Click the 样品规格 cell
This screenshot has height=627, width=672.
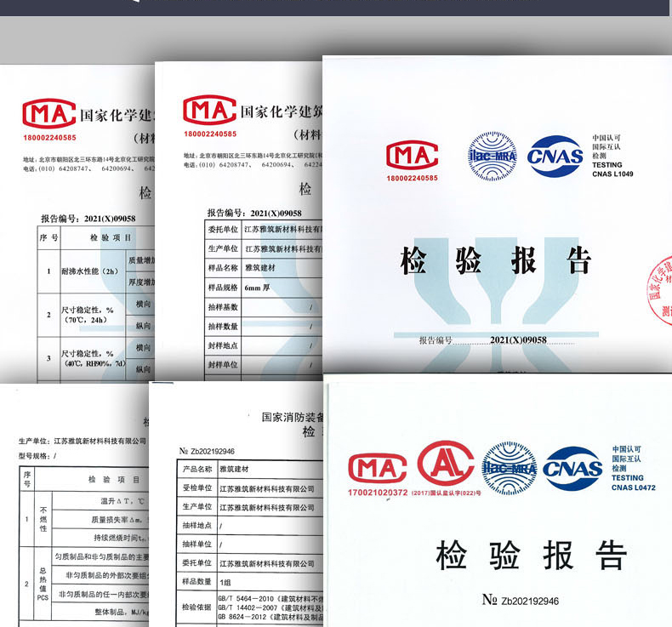[223, 288]
